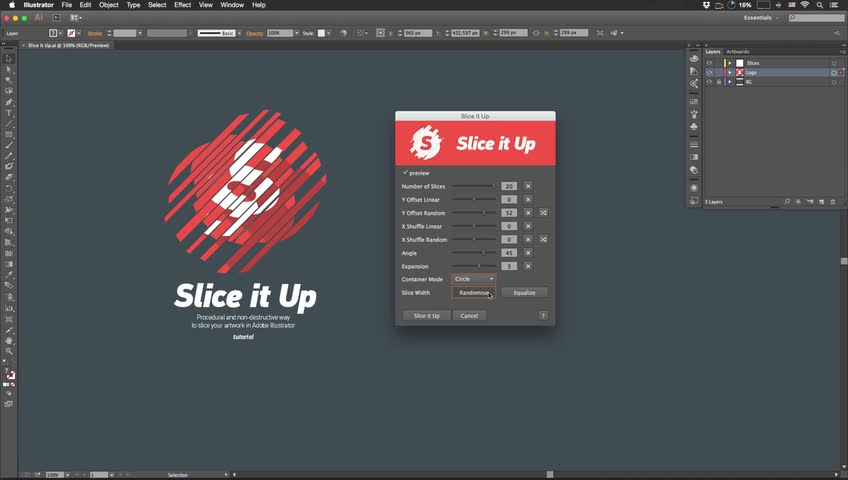Open the Object menu
The height and width of the screenshot is (480, 848).
coord(109,5)
